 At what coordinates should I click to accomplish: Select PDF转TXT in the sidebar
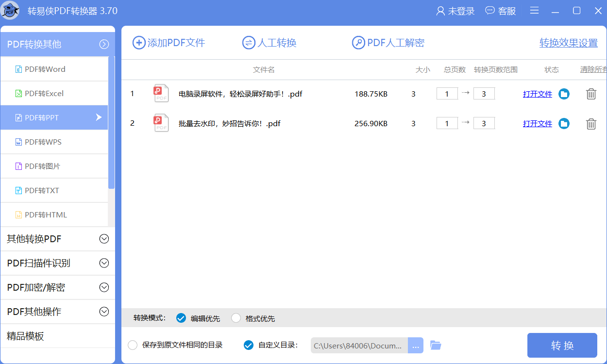tap(54, 190)
